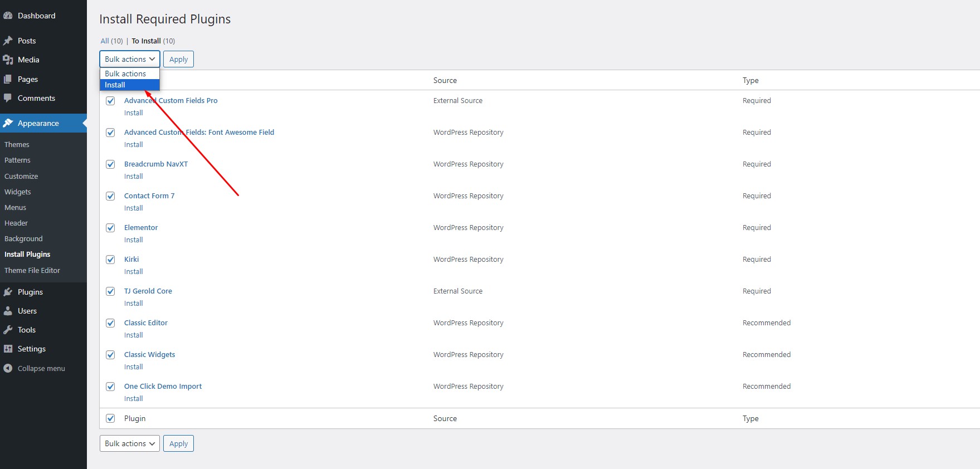Click the Users person icon
The height and width of the screenshot is (469, 980).
tap(8, 311)
